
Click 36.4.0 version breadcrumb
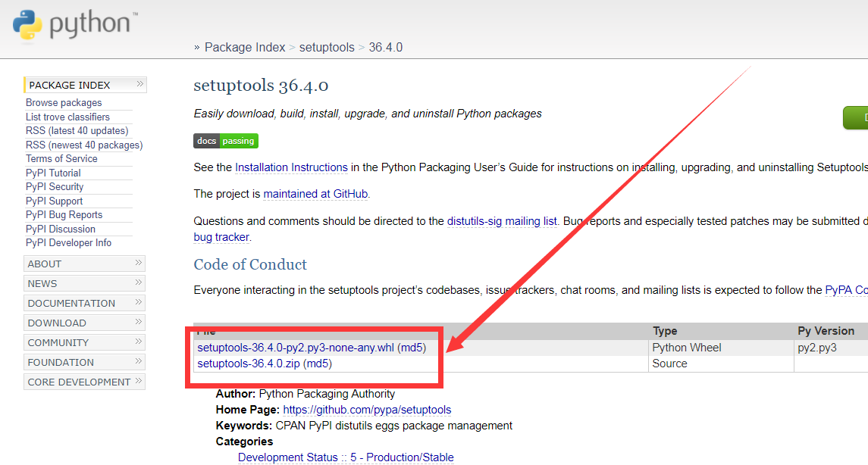tap(386, 48)
